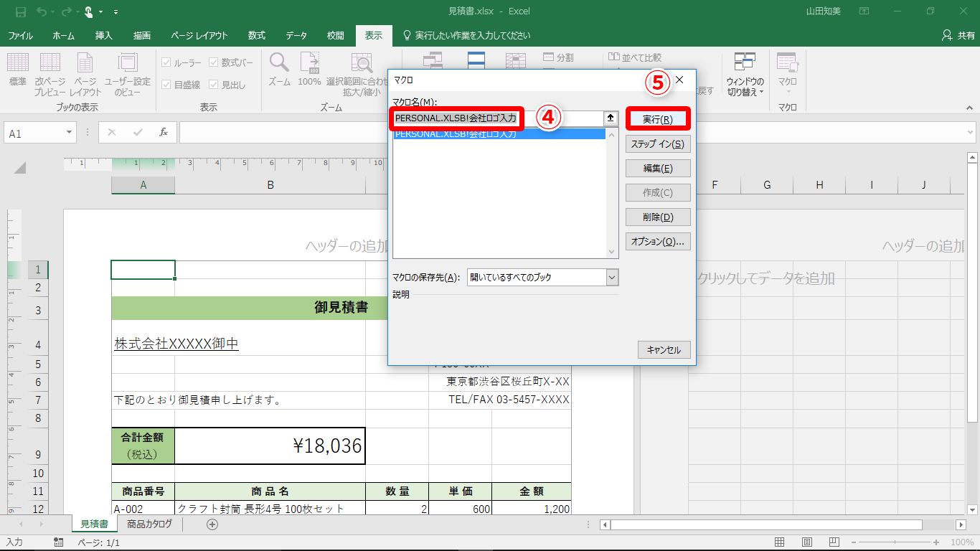Image resolution: width=980 pixels, height=551 pixels.
Task: Click the 実行したい作業を入力してください search box
Action: tap(466, 35)
